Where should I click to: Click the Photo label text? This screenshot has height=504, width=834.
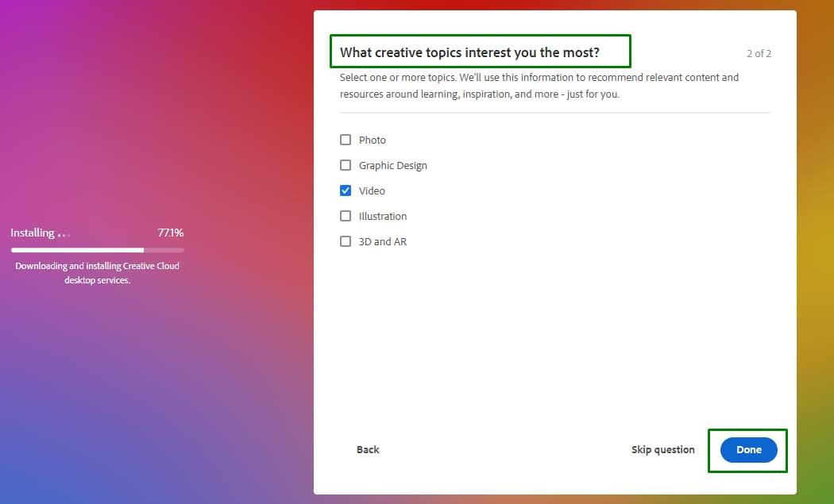pyautogui.click(x=373, y=140)
